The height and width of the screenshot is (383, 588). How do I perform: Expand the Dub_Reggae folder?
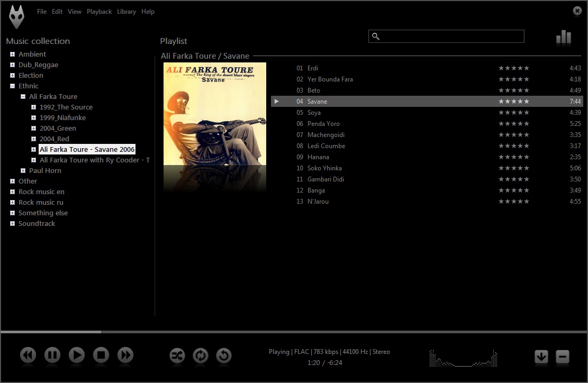point(12,65)
